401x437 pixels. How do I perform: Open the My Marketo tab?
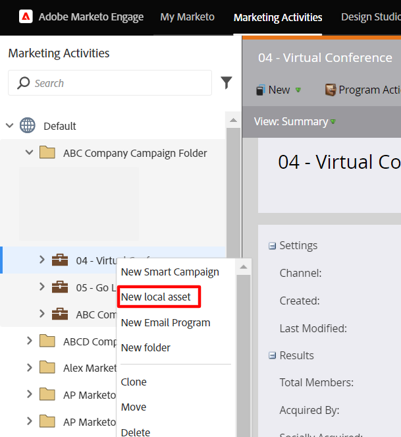coord(187,17)
